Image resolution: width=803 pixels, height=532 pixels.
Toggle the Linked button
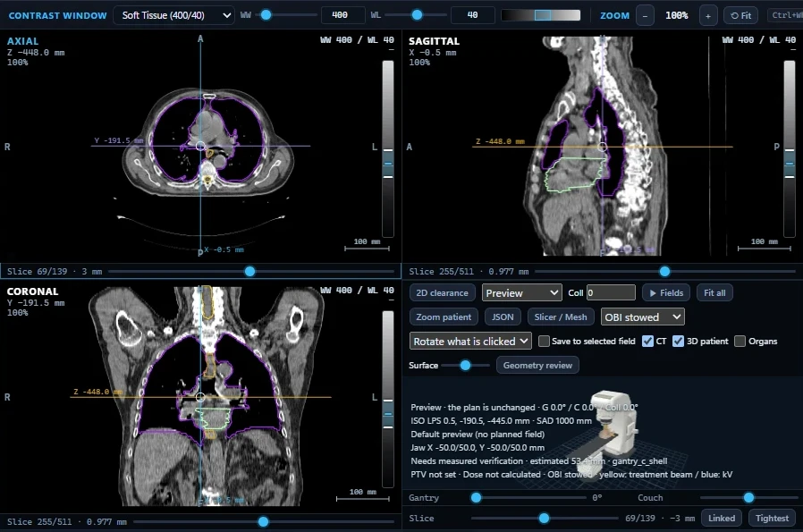click(x=722, y=519)
